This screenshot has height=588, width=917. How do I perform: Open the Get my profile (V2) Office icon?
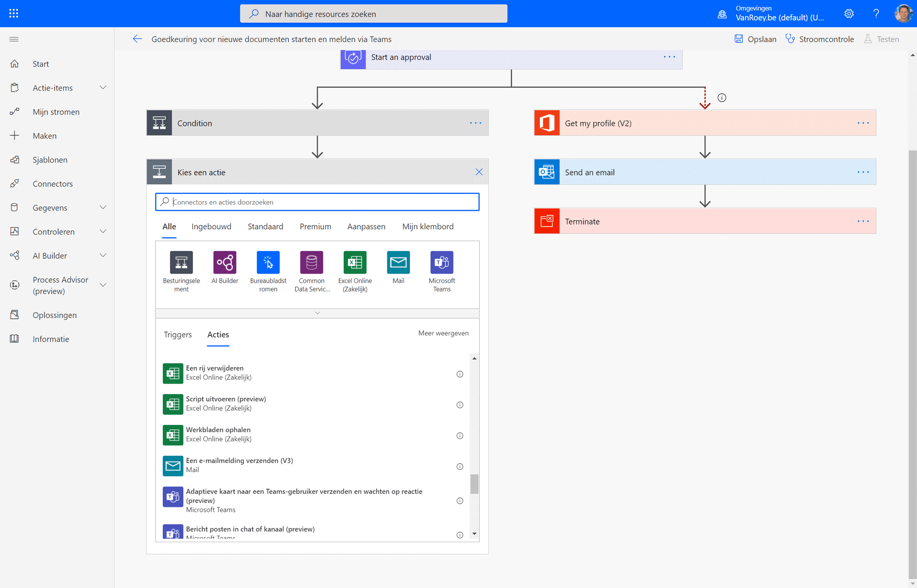[x=547, y=123]
